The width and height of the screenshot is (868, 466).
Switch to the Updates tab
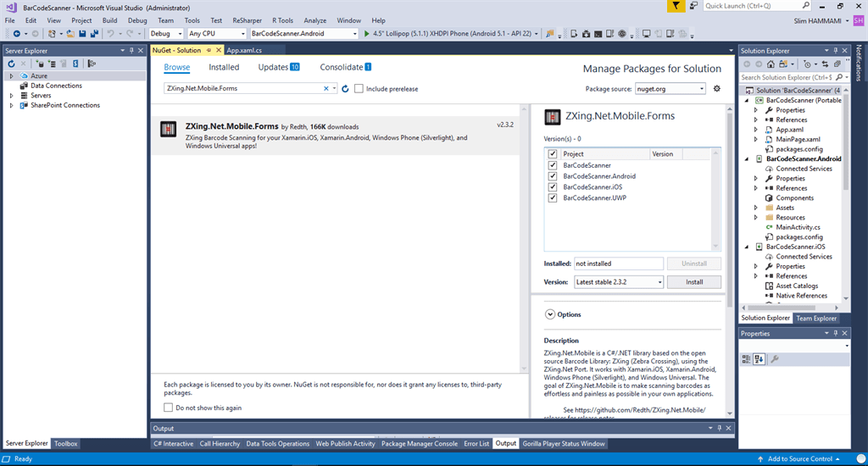pos(278,68)
